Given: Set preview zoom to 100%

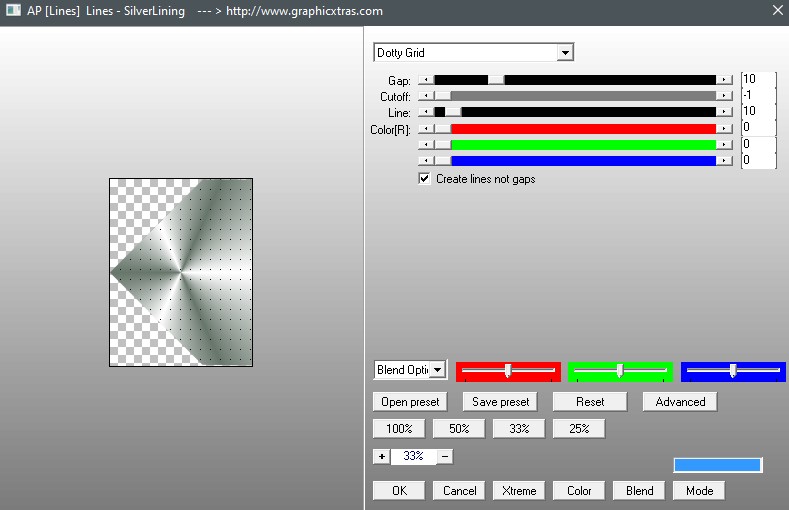Looking at the screenshot, I should click(x=399, y=429).
